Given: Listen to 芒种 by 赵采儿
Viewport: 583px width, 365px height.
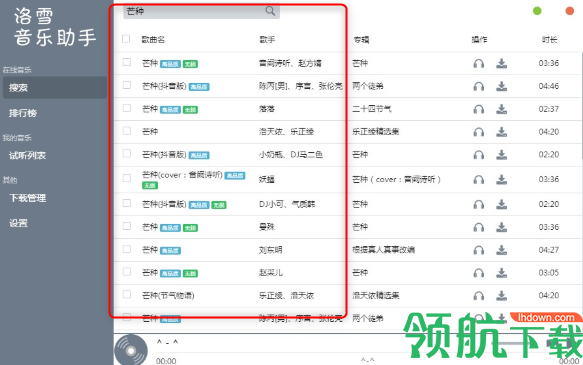Looking at the screenshot, I should click(479, 273).
